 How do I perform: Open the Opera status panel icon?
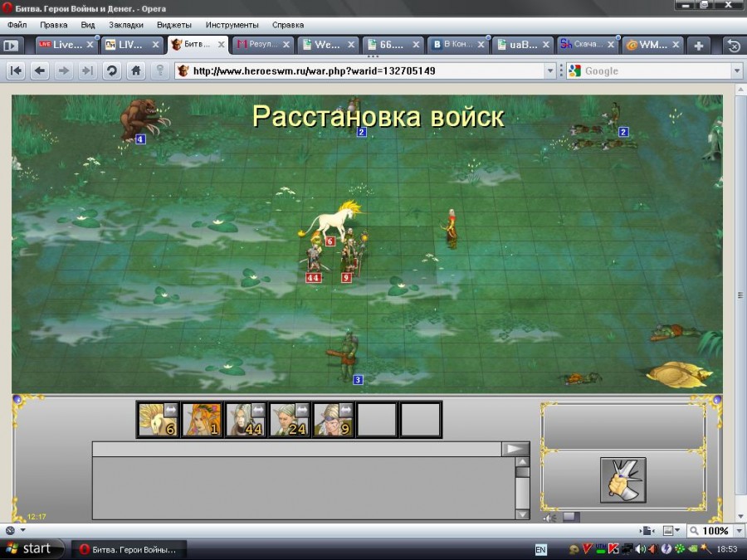[10, 530]
